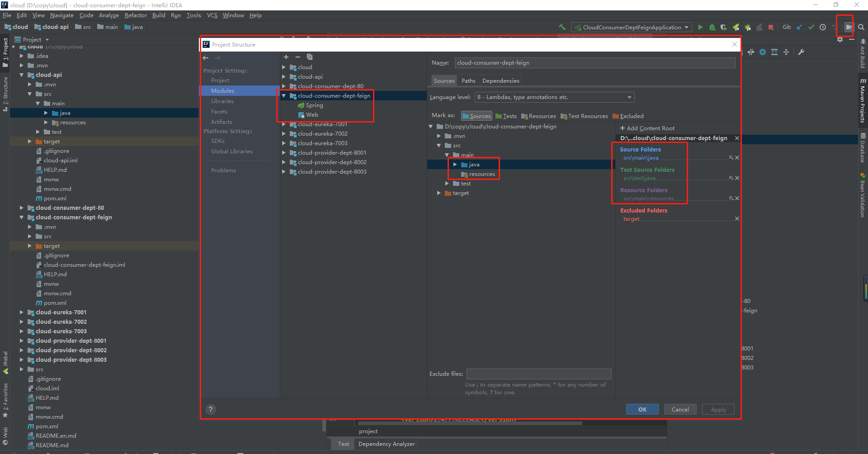Expand cloud-eureka-7002 module in dialog list

[x=284, y=134]
